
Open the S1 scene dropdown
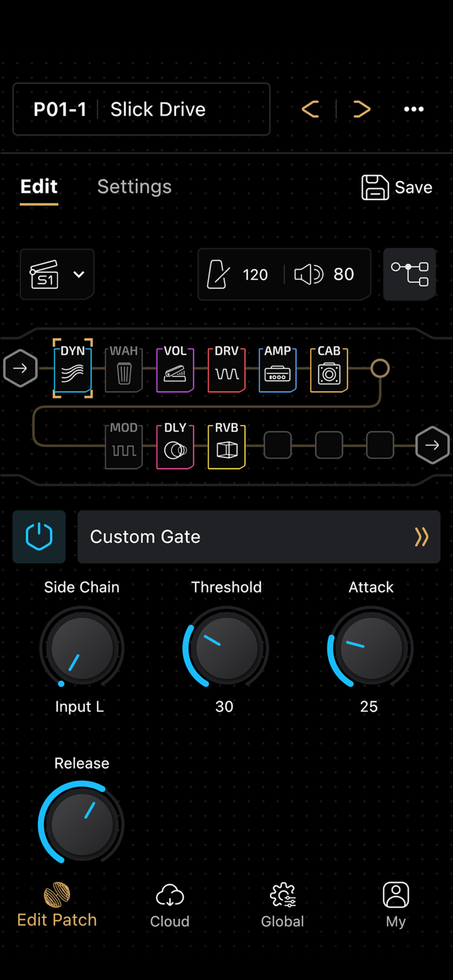[58, 274]
